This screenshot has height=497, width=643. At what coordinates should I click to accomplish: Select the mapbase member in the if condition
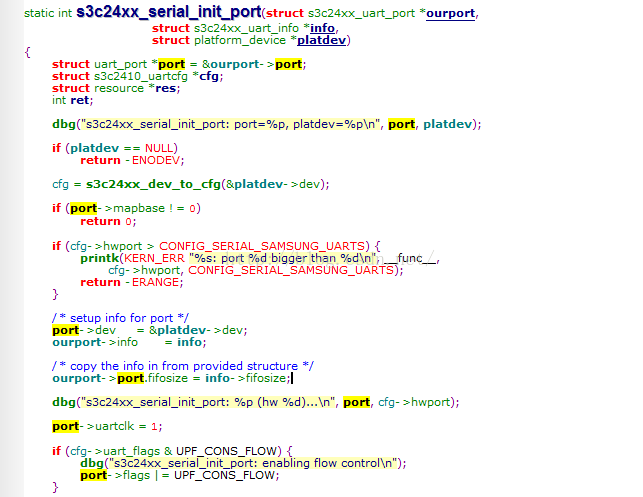[x=139, y=208]
